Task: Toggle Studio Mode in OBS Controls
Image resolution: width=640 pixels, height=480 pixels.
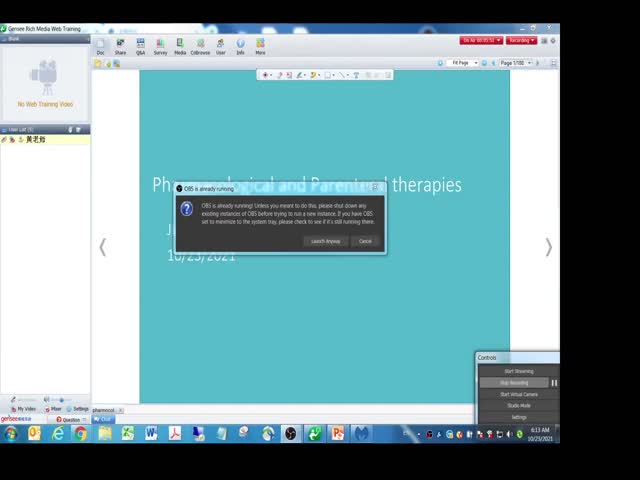Action: click(x=518, y=405)
